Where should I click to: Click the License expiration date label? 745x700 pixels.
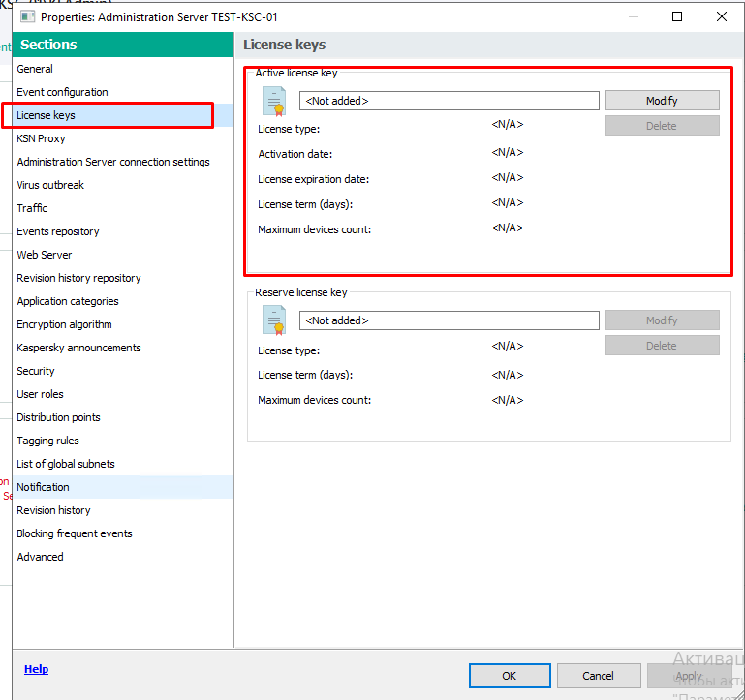314,179
